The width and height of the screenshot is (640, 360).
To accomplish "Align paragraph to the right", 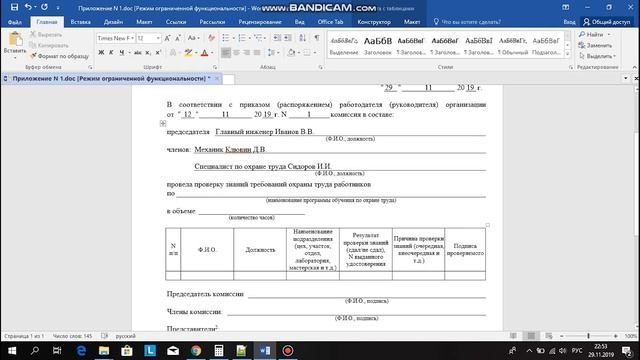I will [x=247, y=53].
